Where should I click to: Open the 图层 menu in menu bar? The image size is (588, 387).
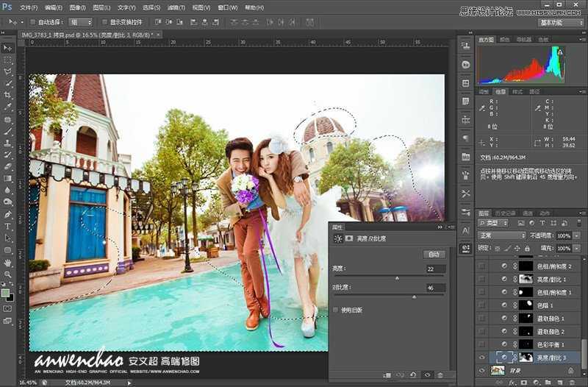pos(102,7)
